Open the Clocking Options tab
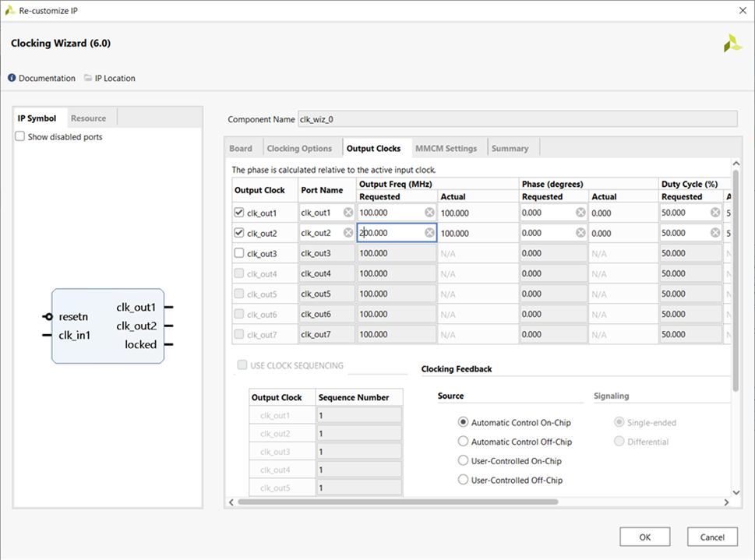Image resolution: width=755 pixels, height=560 pixels. pos(299,149)
